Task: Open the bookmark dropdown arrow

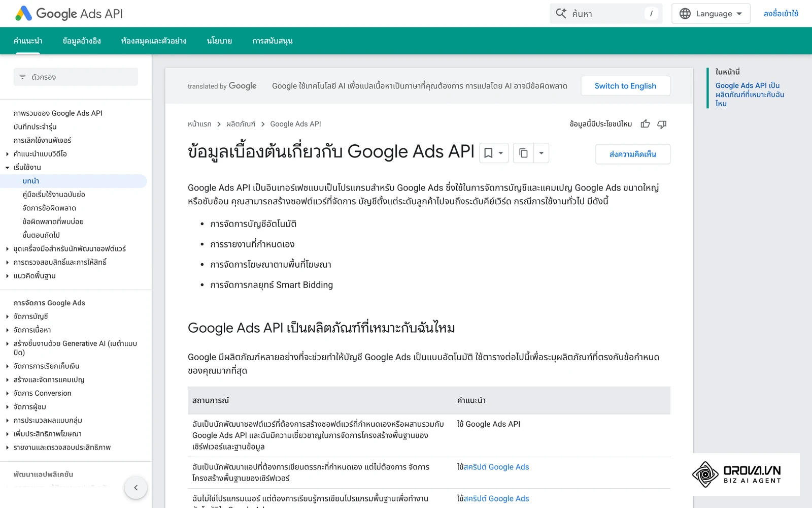Action: (501, 153)
